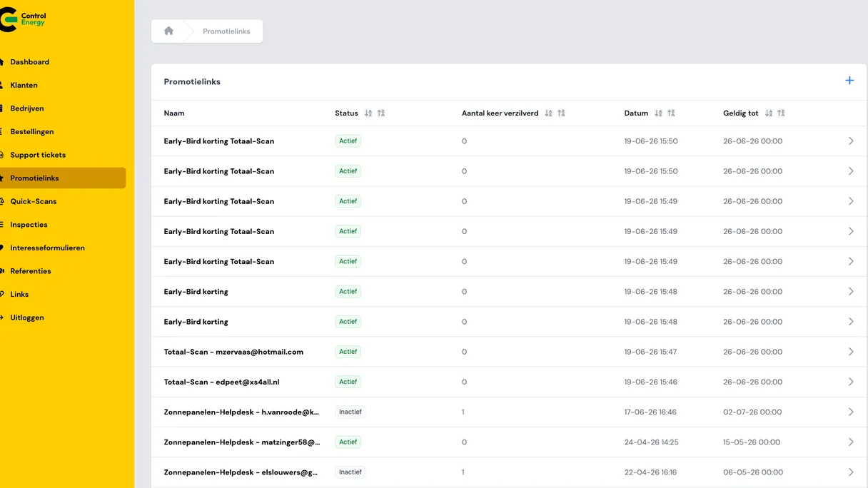Click the date 19-06-26 15:46

pyautogui.click(x=650, y=382)
